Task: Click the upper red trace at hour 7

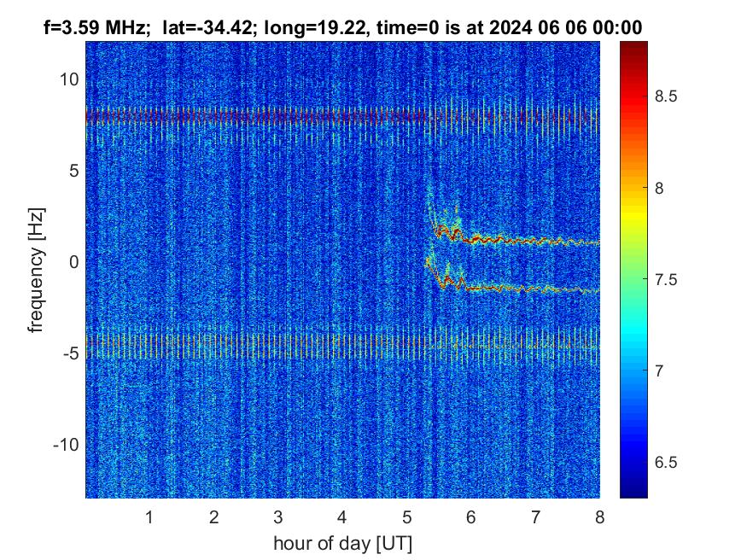Action: tap(535, 242)
